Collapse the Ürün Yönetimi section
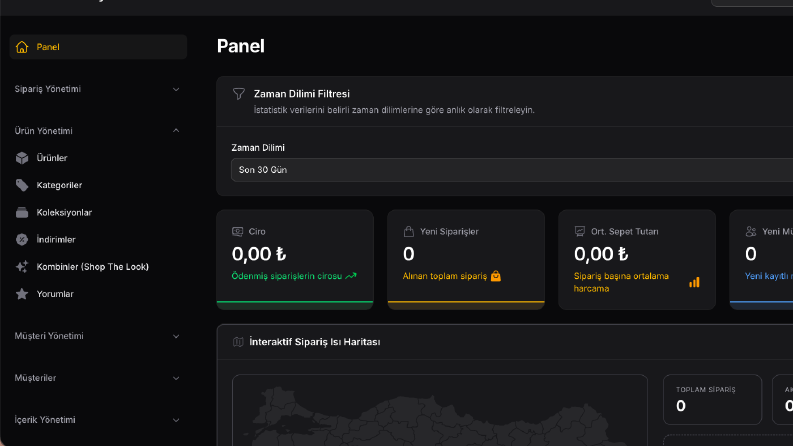 pos(98,131)
